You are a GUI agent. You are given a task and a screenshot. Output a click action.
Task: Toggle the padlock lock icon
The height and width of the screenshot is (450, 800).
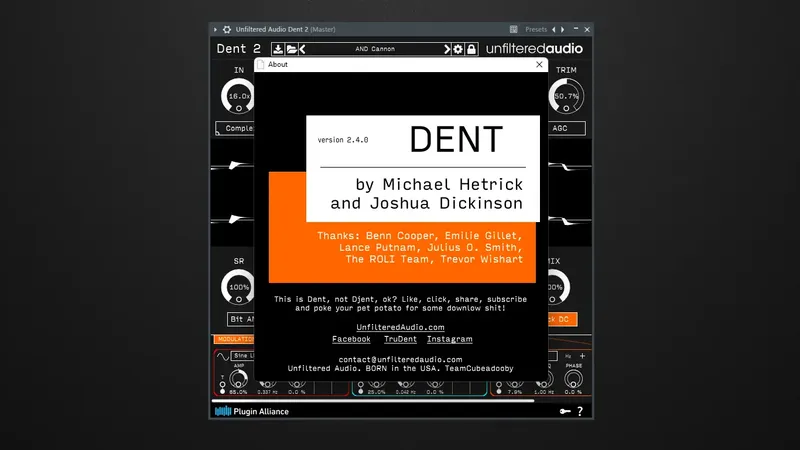coord(471,49)
